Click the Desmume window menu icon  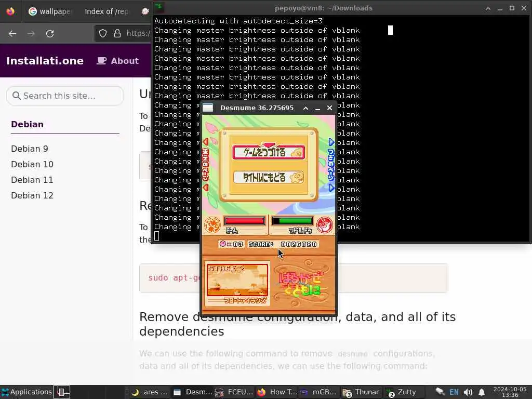pos(208,108)
